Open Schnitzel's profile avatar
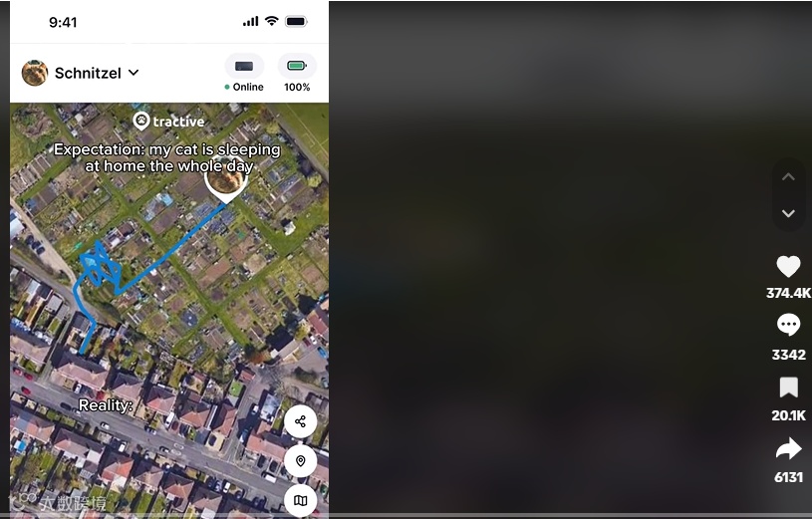Image resolution: width=812 pixels, height=519 pixels. [35, 73]
